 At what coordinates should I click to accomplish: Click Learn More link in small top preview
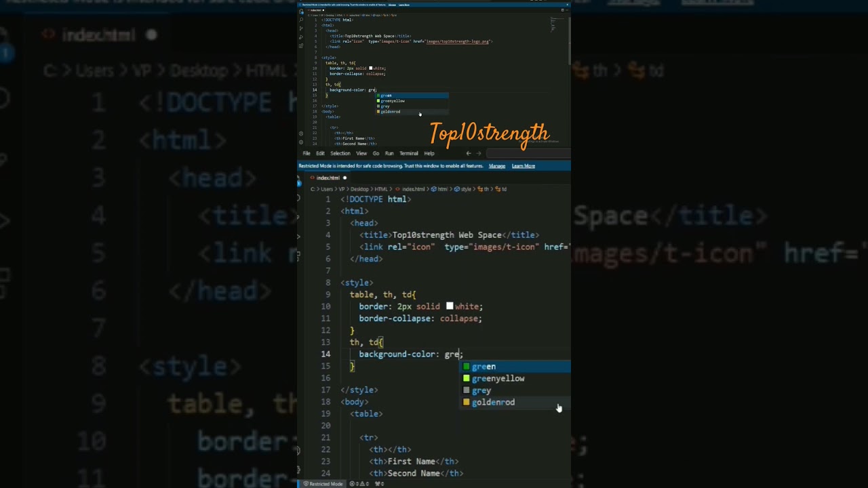(x=404, y=5)
